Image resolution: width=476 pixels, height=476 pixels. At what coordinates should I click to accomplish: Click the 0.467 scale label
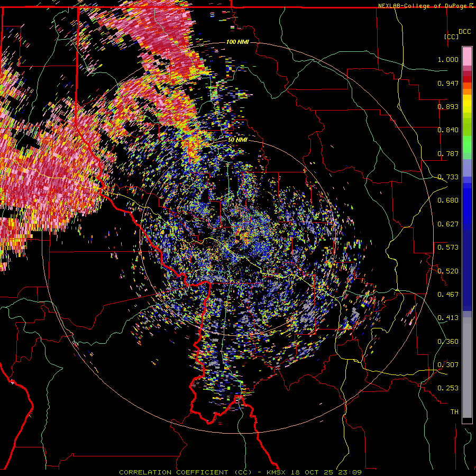(x=448, y=295)
